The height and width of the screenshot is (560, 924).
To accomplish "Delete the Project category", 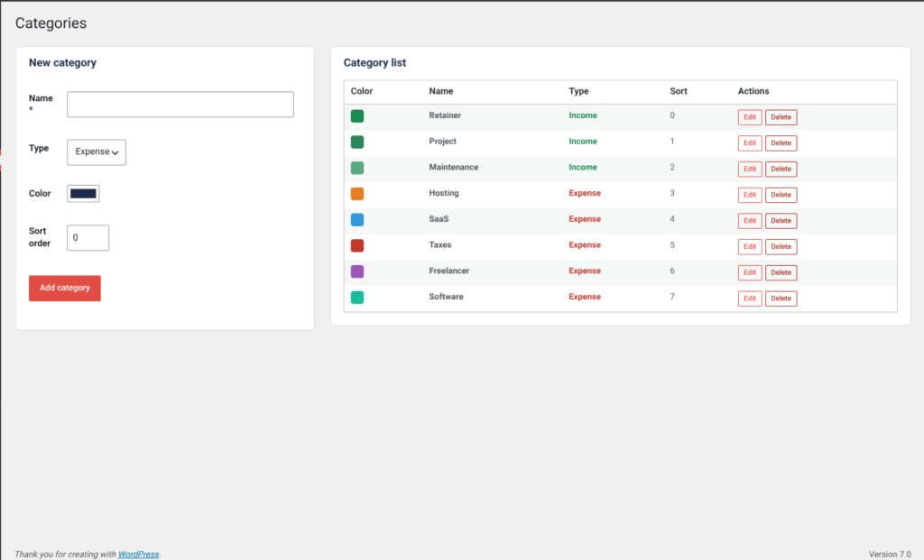I will click(x=781, y=143).
